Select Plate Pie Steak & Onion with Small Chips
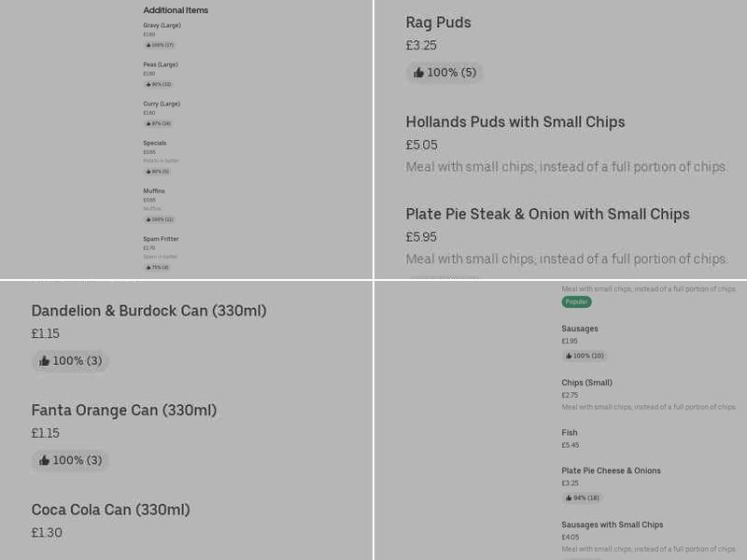 [547, 214]
